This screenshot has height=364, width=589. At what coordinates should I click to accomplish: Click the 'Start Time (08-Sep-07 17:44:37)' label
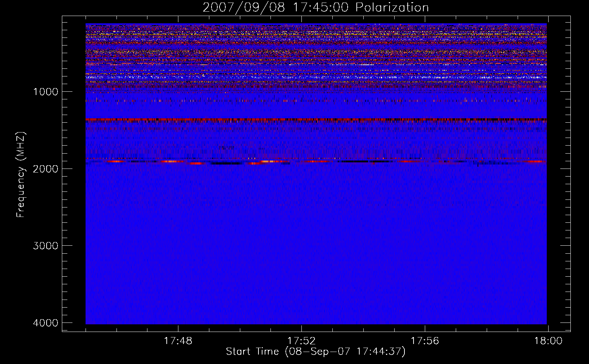316,352
